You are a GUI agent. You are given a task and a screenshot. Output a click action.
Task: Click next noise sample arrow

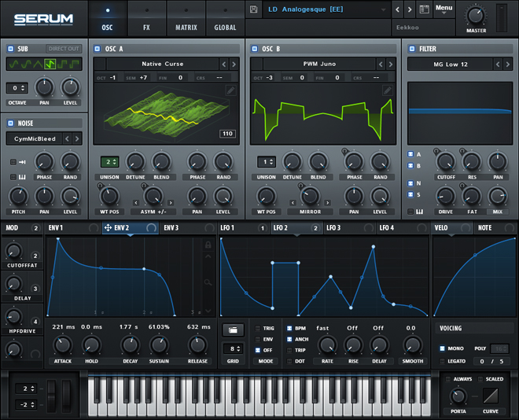point(78,138)
